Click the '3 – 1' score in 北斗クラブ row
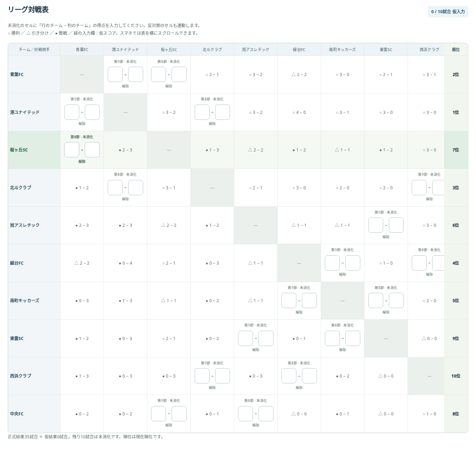The height and width of the screenshot is (455, 476). pyautogui.click(x=171, y=188)
